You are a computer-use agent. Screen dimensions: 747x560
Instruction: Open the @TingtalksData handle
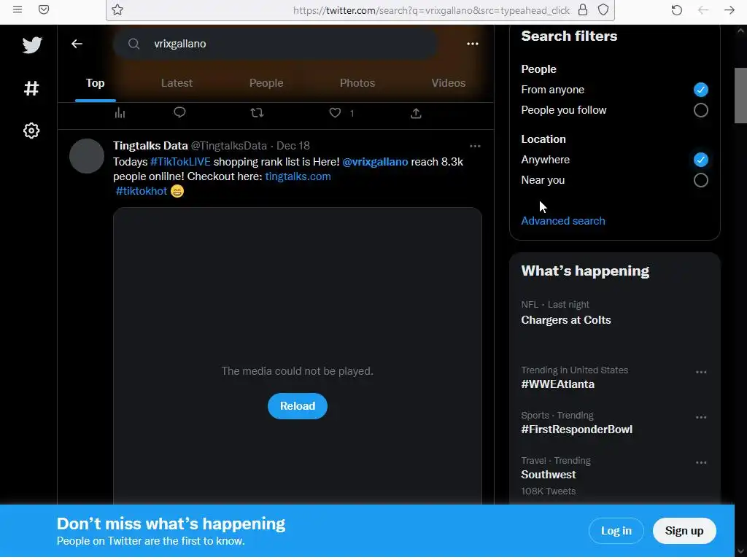[x=228, y=146]
